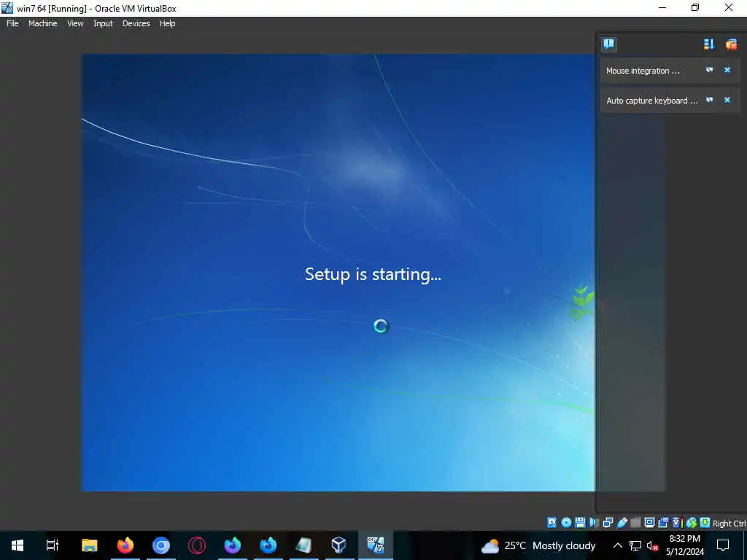Image resolution: width=747 pixels, height=560 pixels.
Task: Open the Machine menu
Action: tap(43, 23)
